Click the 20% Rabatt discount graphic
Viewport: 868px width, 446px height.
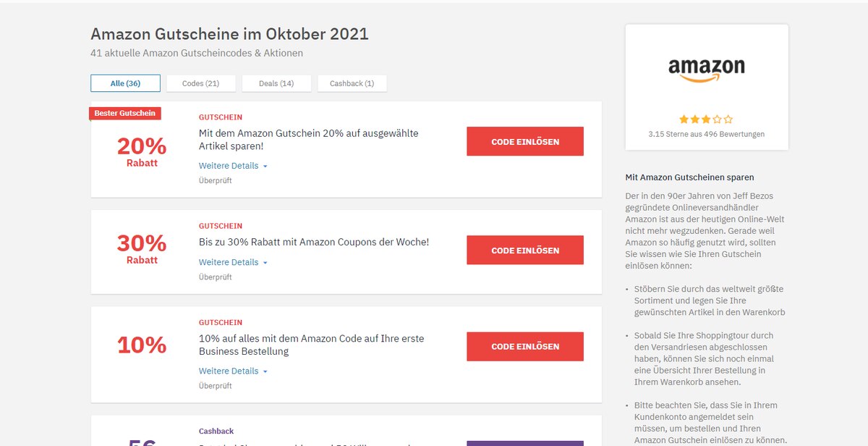coord(142,151)
